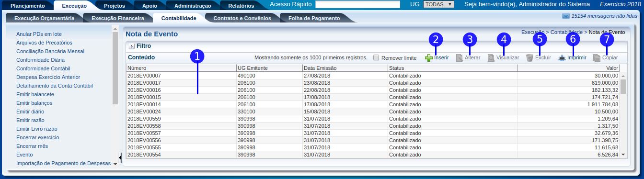
Task: Open the UG TODAS dropdown
Action: pyautogui.click(x=438, y=4)
